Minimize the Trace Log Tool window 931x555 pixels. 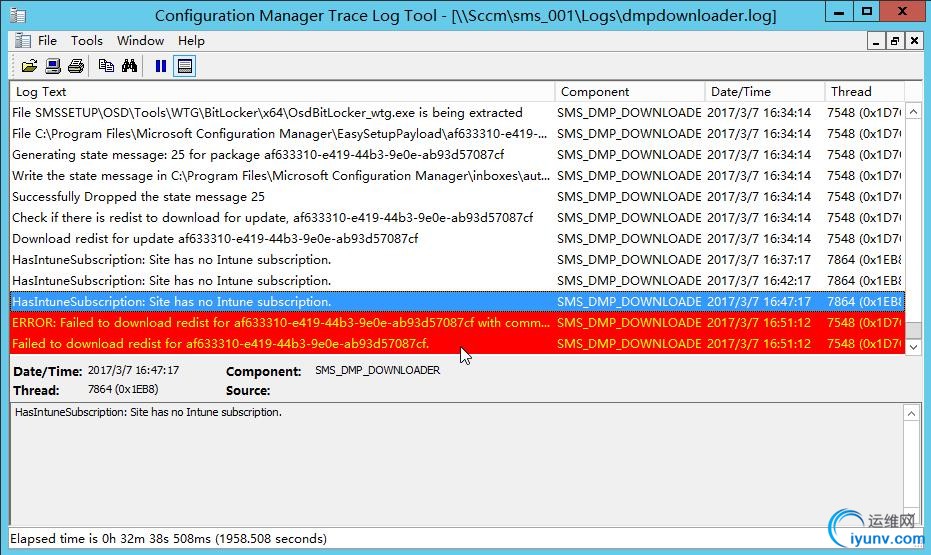coord(839,11)
